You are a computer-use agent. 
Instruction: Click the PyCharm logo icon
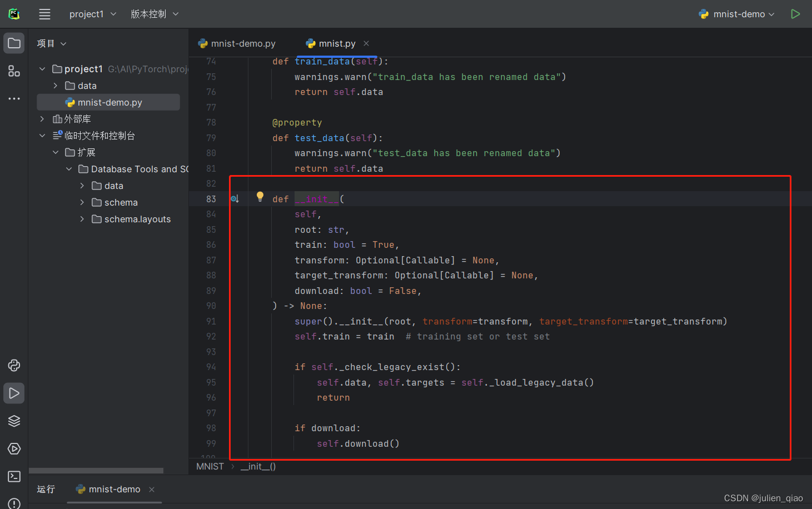[14, 14]
